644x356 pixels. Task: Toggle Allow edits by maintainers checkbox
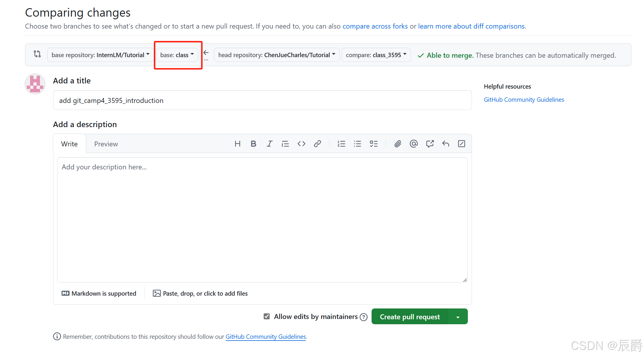(x=267, y=316)
